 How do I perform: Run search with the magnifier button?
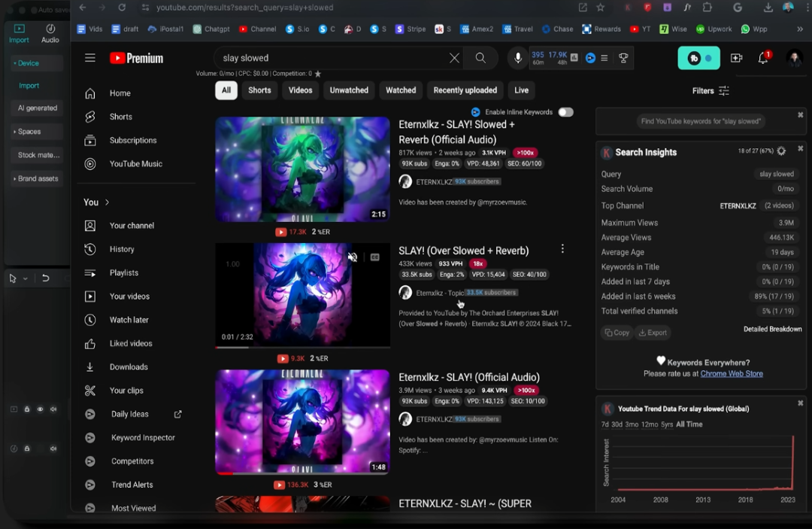click(x=480, y=58)
